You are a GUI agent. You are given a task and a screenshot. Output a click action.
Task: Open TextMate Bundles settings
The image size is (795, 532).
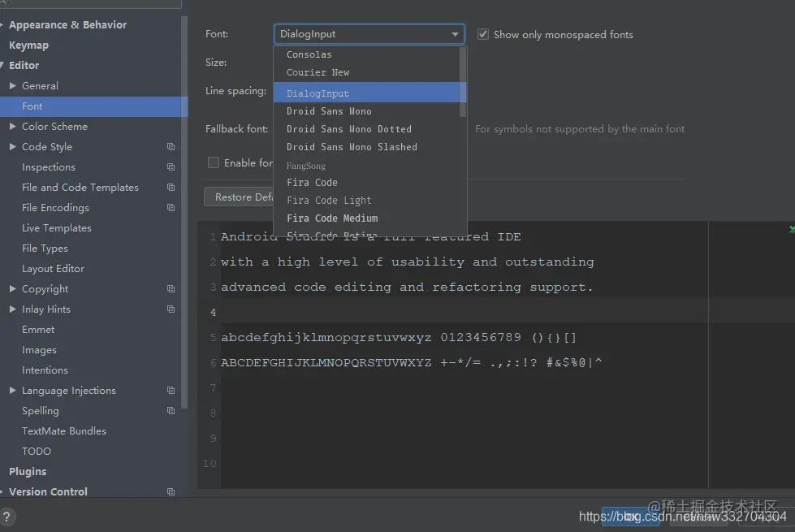point(64,430)
